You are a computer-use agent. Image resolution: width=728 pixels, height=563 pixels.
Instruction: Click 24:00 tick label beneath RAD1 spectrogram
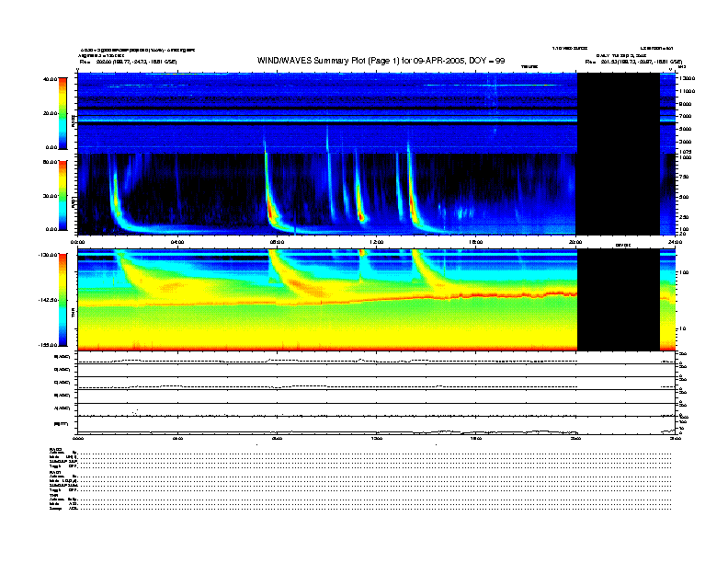pyautogui.click(x=675, y=242)
